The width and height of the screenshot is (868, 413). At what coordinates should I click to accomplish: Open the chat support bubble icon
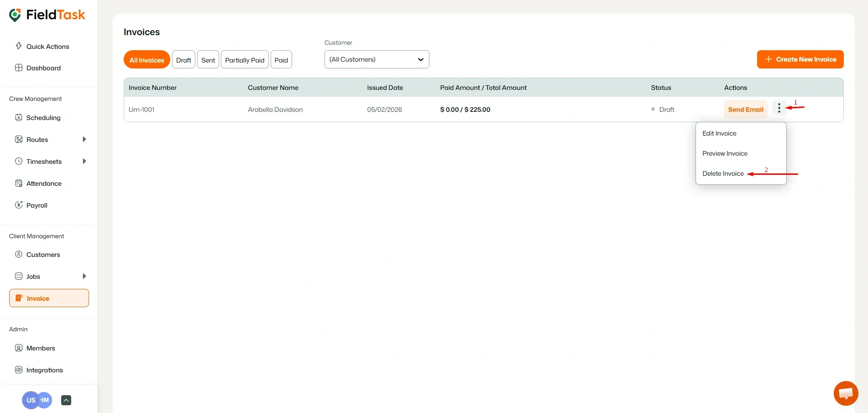pos(845,393)
